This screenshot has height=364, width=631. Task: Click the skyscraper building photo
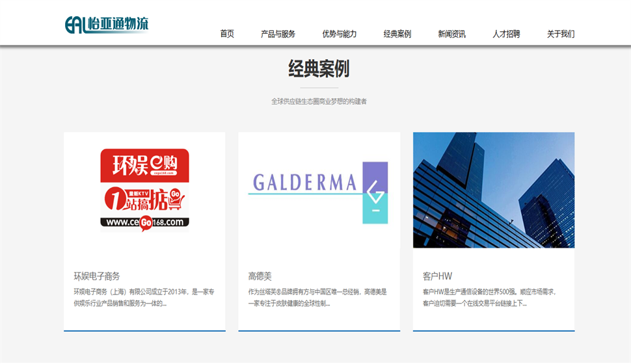point(493,190)
